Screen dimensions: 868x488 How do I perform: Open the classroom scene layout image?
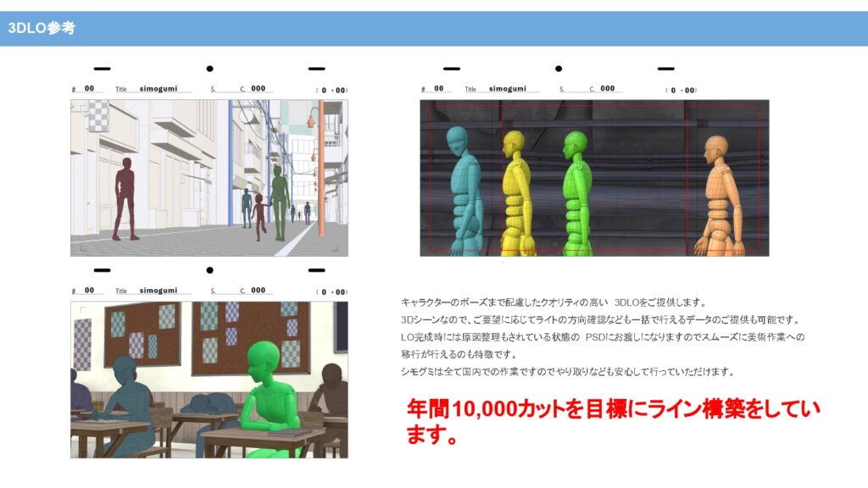click(209, 380)
